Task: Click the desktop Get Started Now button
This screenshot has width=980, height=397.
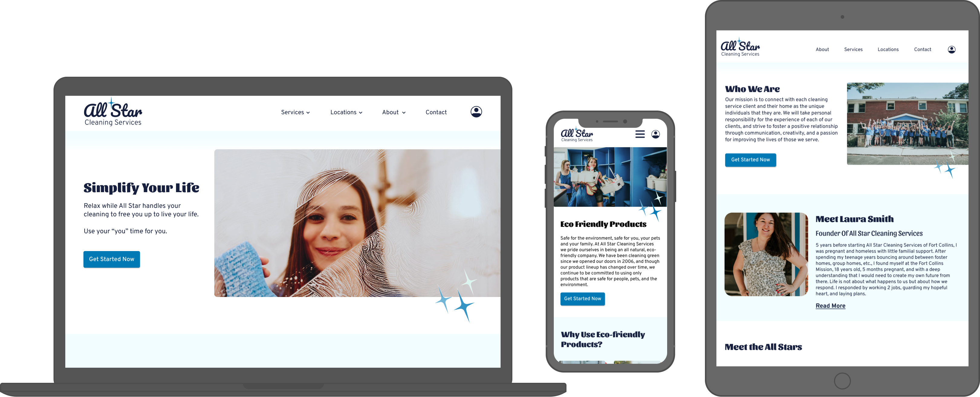Action: click(x=112, y=258)
